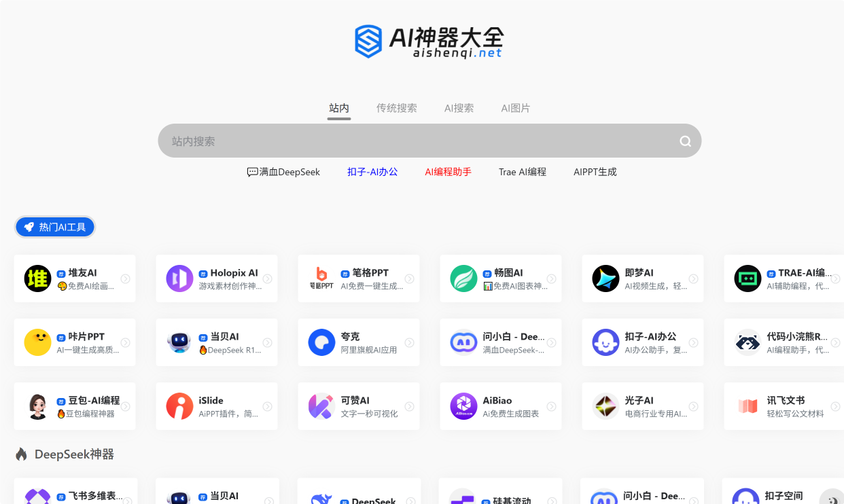This screenshot has height=504, width=844.
Task: Open the 堆友AI logo icon
Action: click(38, 278)
